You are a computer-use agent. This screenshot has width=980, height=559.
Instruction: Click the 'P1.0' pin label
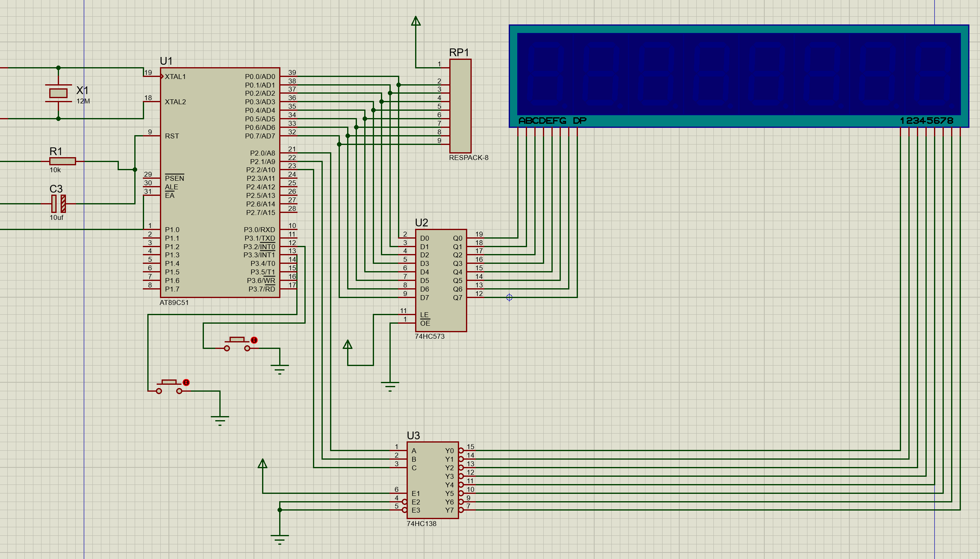point(172,230)
